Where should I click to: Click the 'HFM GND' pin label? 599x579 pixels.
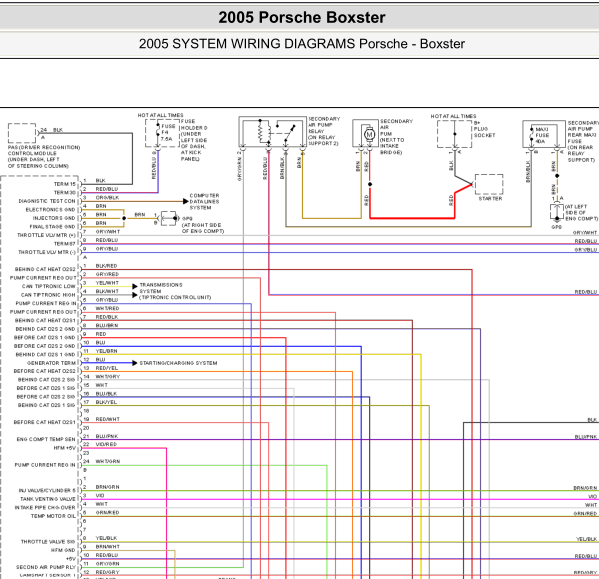pos(63,550)
